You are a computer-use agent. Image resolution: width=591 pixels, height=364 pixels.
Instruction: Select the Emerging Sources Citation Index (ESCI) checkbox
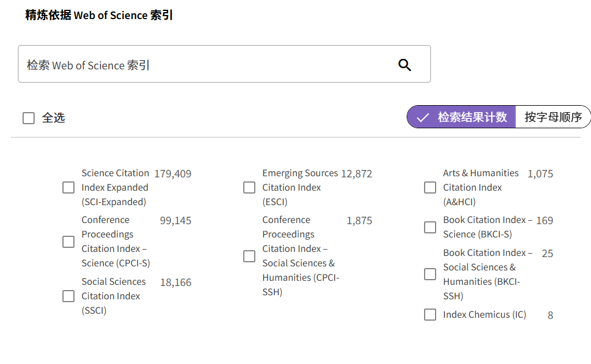249,187
